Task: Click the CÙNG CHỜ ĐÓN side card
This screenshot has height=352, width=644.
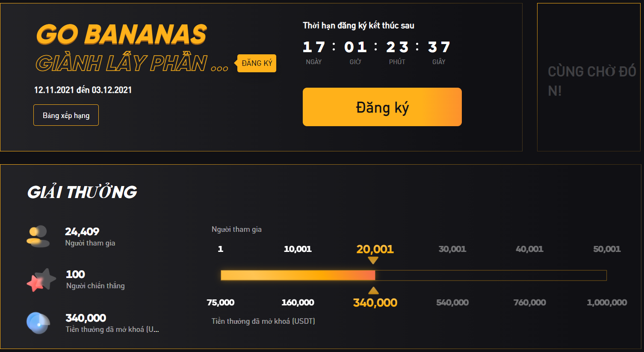Action: pos(588,77)
